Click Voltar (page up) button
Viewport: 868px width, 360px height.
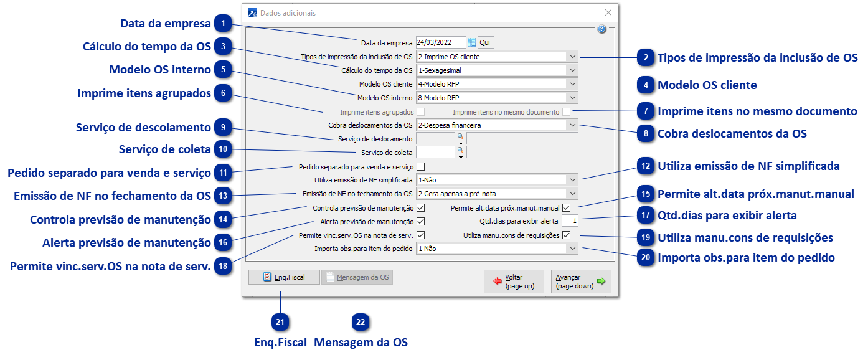514,282
